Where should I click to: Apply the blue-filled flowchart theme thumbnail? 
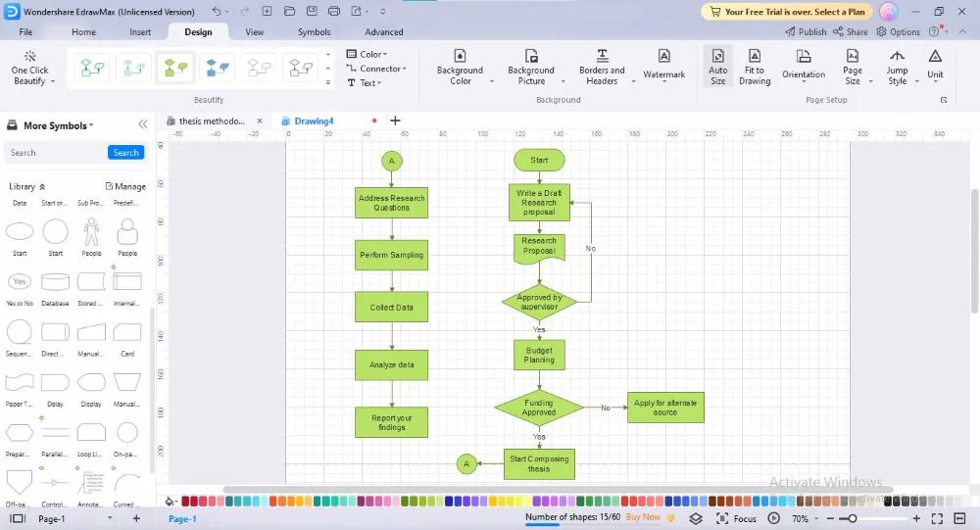pyautogui.click(x=218, y=68)
